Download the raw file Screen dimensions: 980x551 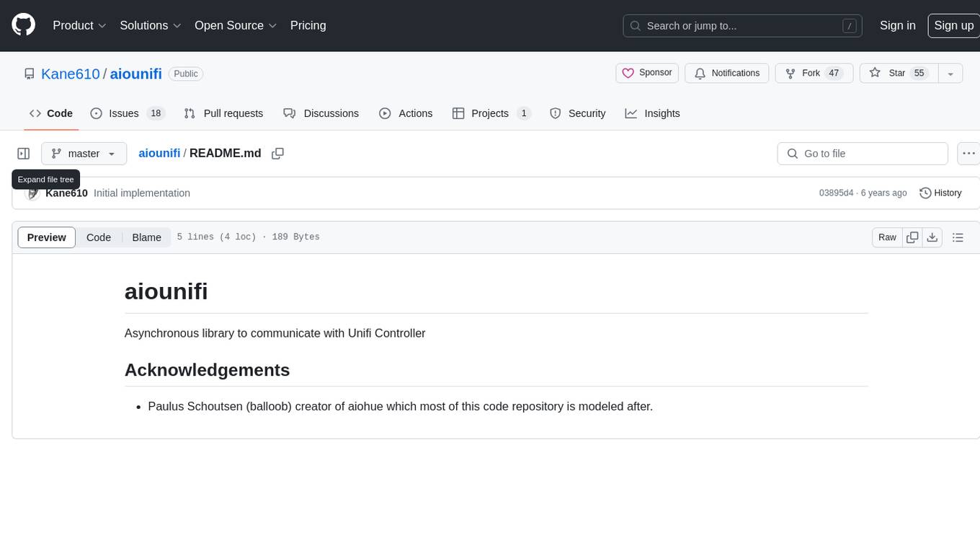(x=932, y=237)
